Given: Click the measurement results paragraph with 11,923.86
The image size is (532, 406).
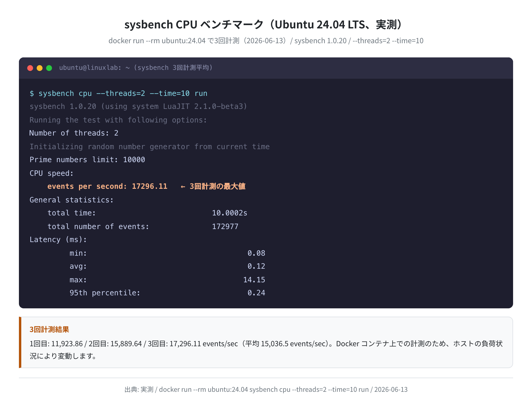Looking at the screenshot, I should click(266, 350).
